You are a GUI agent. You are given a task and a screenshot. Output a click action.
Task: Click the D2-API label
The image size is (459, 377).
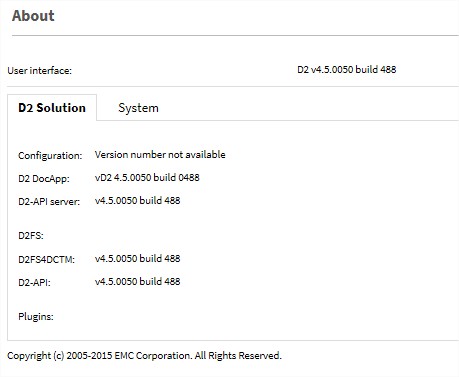click(34, 283)
